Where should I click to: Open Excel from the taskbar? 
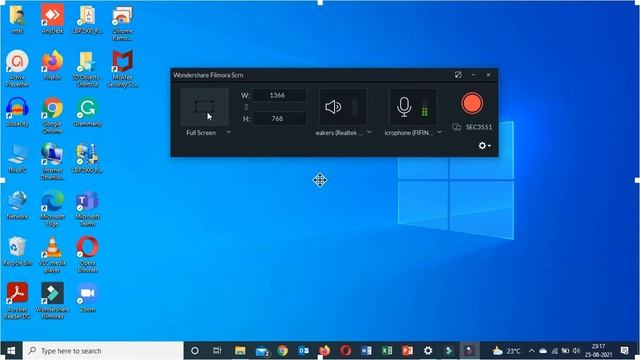[387, 351]
